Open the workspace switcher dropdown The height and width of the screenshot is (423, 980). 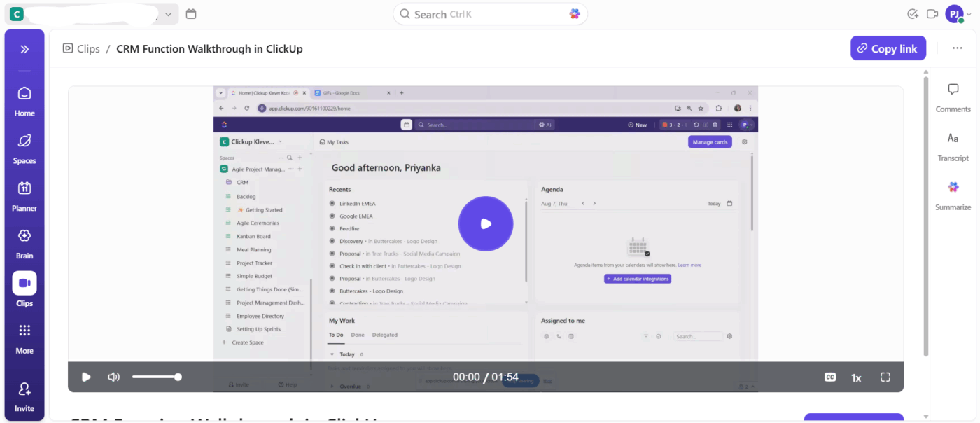168,13
